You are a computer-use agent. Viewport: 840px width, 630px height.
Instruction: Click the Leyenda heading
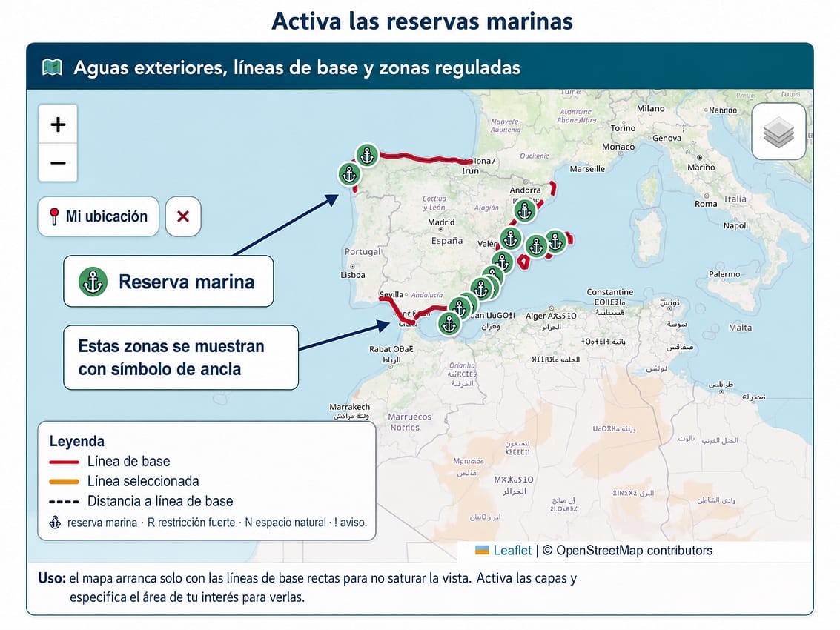(76, 441)
